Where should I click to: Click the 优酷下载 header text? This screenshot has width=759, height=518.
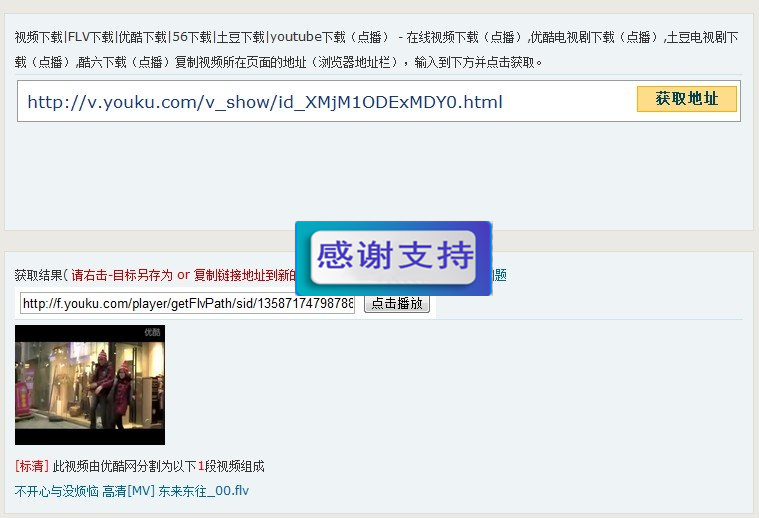(x=142, y=37)
